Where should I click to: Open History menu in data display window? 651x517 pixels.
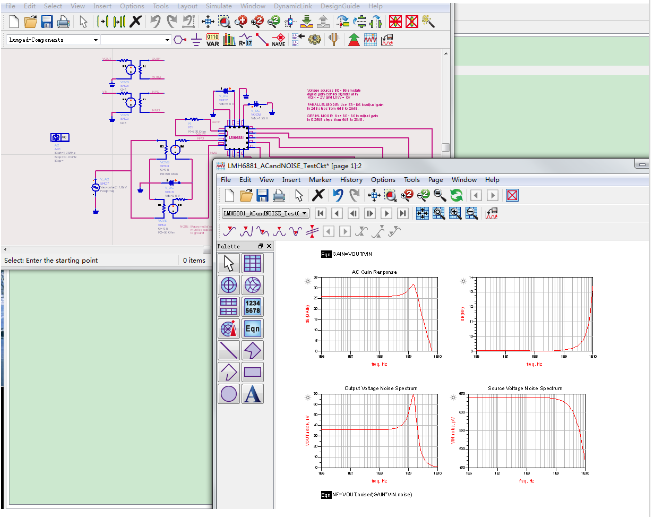351,180
